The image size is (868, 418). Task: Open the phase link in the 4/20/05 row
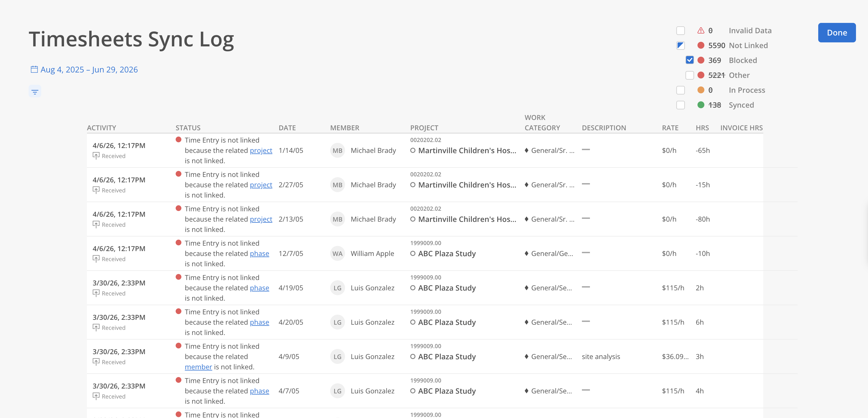pyautogui.click(x=259, y=322)
